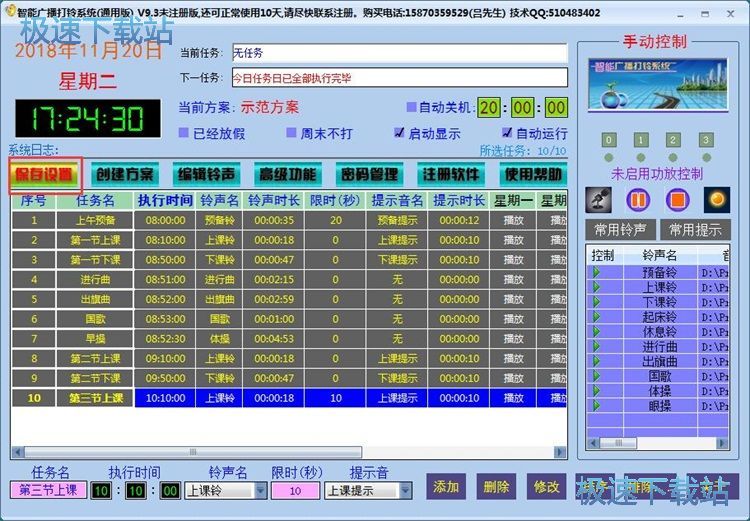750x521 pixels.
Task: Click the microphone broadcast icon
Action: [x=598, y=200]
